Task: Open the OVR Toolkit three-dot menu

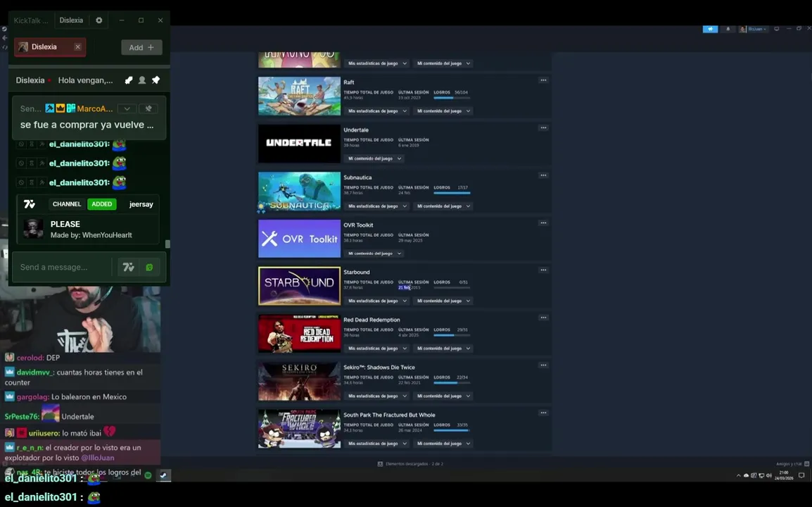Action: click(x=543, y=223)
